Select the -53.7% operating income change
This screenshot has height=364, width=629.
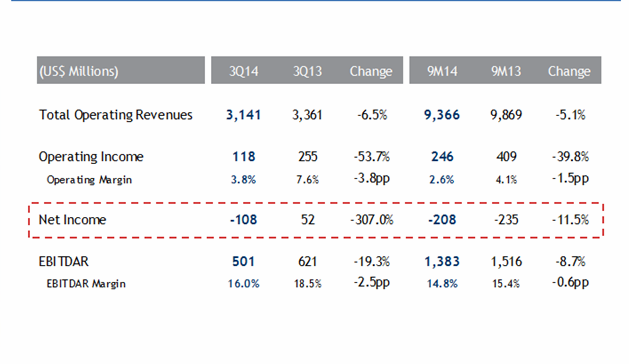coord(371,157)
